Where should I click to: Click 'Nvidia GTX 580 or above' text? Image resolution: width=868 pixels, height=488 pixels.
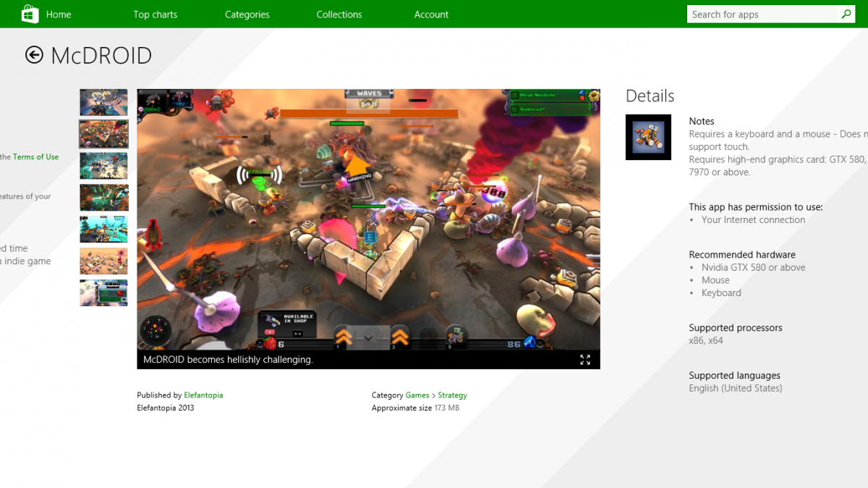tap(753, 267)
